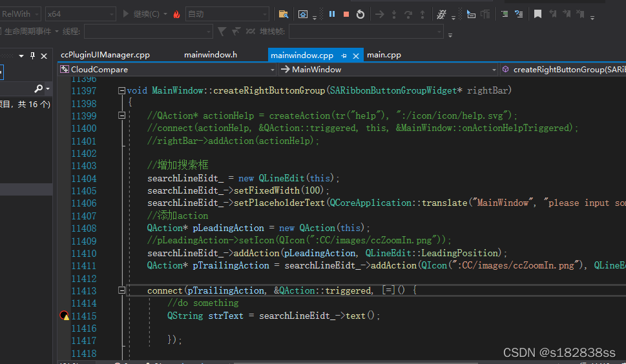Pin the side panel with pushpin
Viewport: 626px width, 364px height.
(33, 56)
